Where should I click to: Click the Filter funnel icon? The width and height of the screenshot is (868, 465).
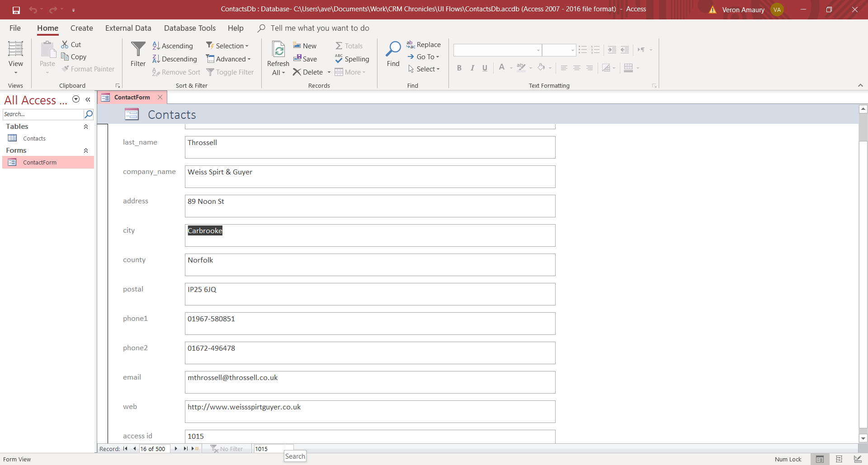pos(138,49)
